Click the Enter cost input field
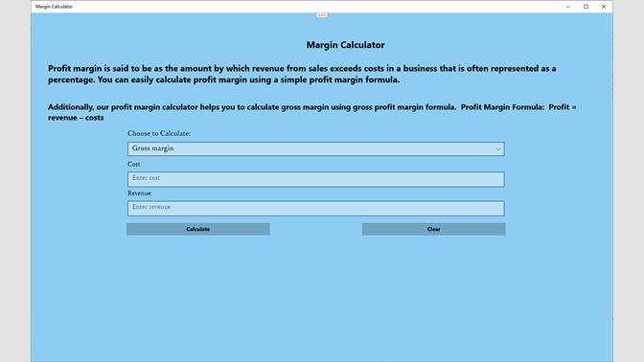The height and width of the screenshot is (362, 644). pos(316,179)
